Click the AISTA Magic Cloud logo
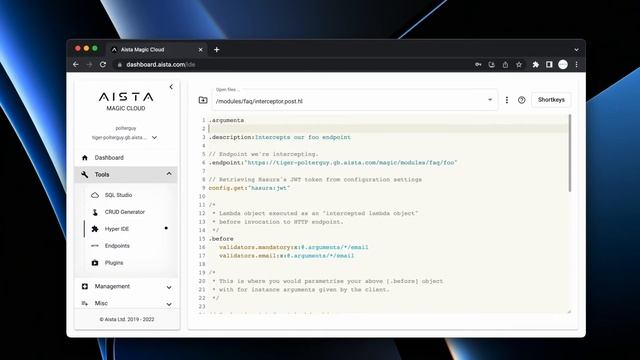Screen dimensions: 640x360 [126, 101]
